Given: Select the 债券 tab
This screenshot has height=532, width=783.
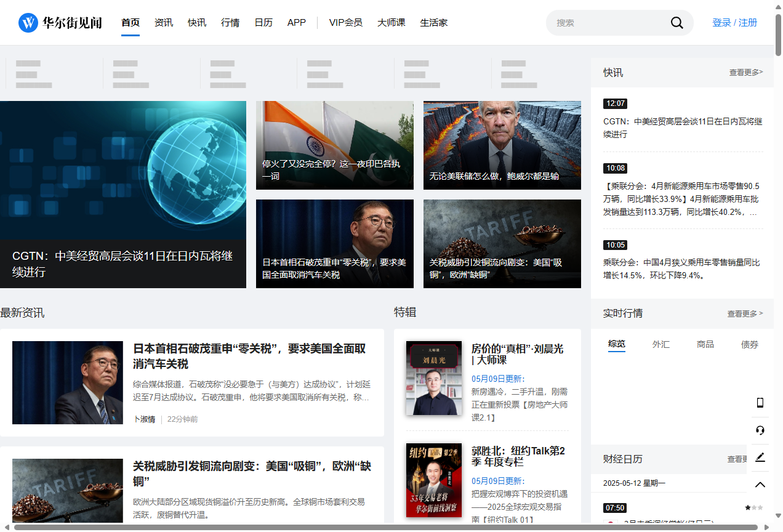Looking at the screenshot, I should point(750,344).
